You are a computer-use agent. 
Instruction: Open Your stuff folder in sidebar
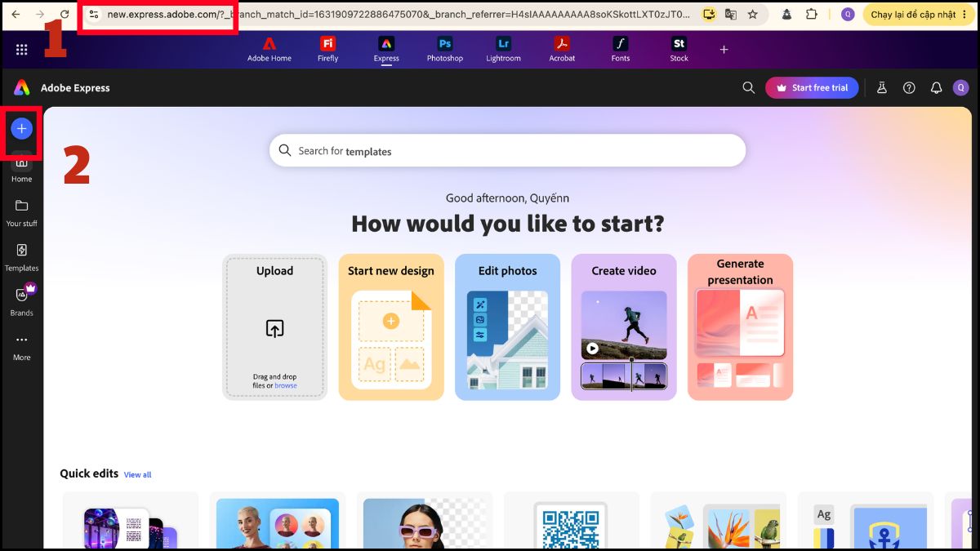tap(22, 213)
